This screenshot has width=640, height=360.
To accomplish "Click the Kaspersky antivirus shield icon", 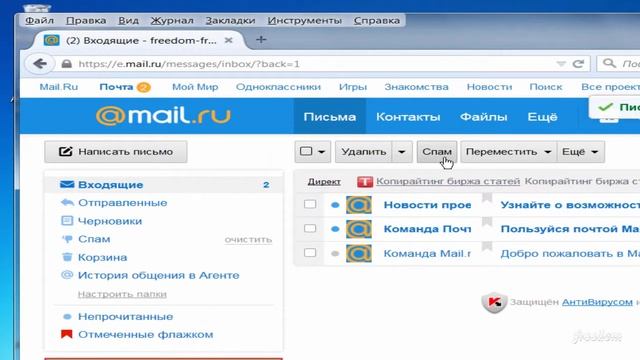I will coord(494,302).
